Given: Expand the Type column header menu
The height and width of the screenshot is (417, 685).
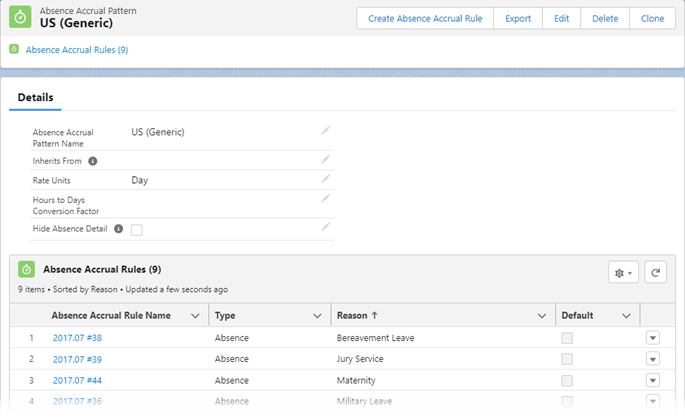Looking at the screenshot, I should coord(316,316).
